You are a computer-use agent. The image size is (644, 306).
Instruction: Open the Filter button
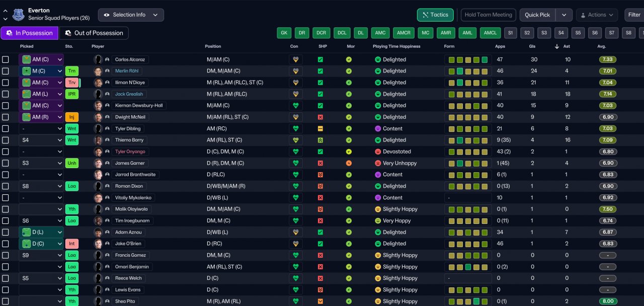pyautogui.click(x=634, y=15)
